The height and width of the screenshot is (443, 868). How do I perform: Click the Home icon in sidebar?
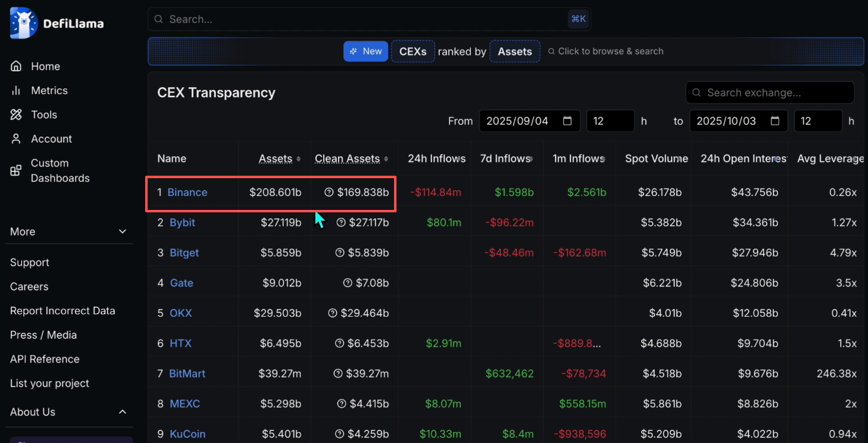point(16,67)
